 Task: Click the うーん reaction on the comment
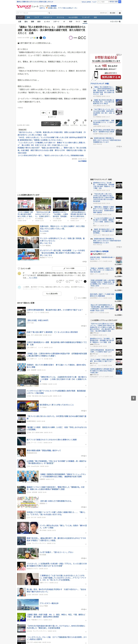coord(79,282)
